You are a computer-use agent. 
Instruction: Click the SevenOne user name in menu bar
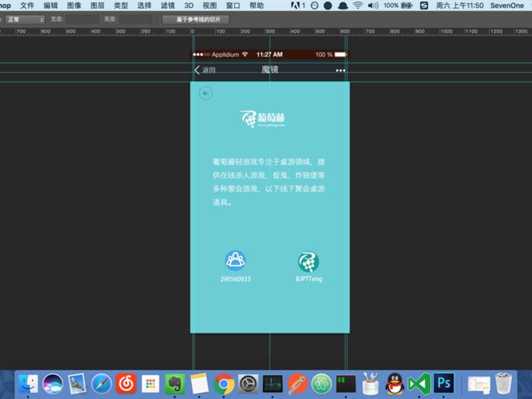[507, 5]
